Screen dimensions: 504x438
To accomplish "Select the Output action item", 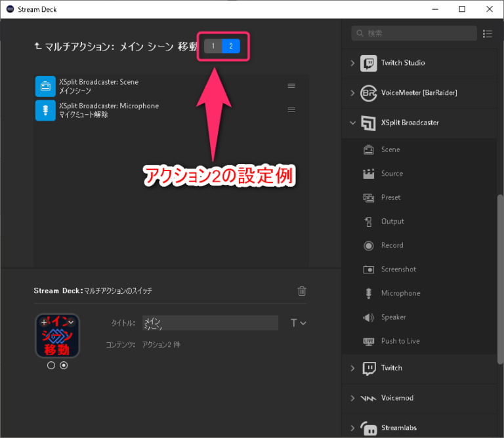I will tap(392, 222).
